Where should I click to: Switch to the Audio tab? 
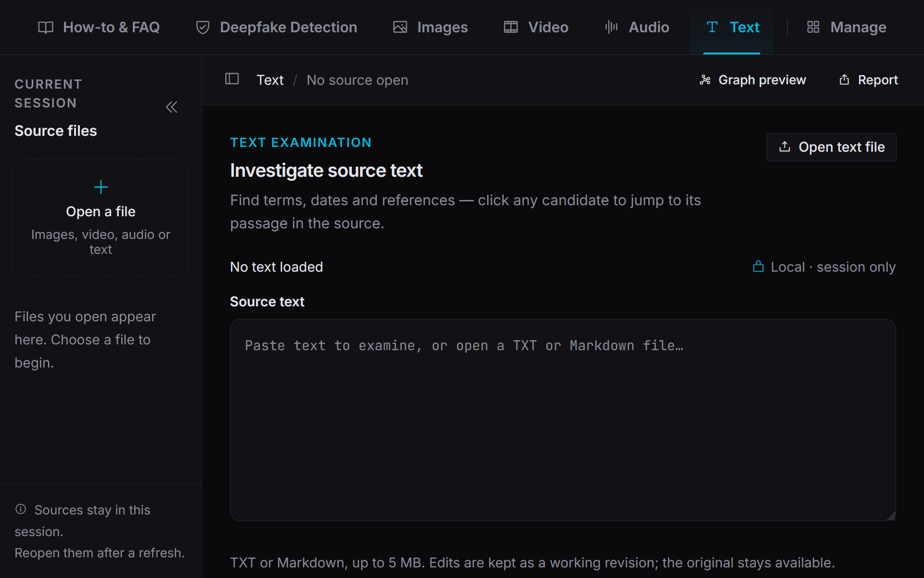pos(637,27)
